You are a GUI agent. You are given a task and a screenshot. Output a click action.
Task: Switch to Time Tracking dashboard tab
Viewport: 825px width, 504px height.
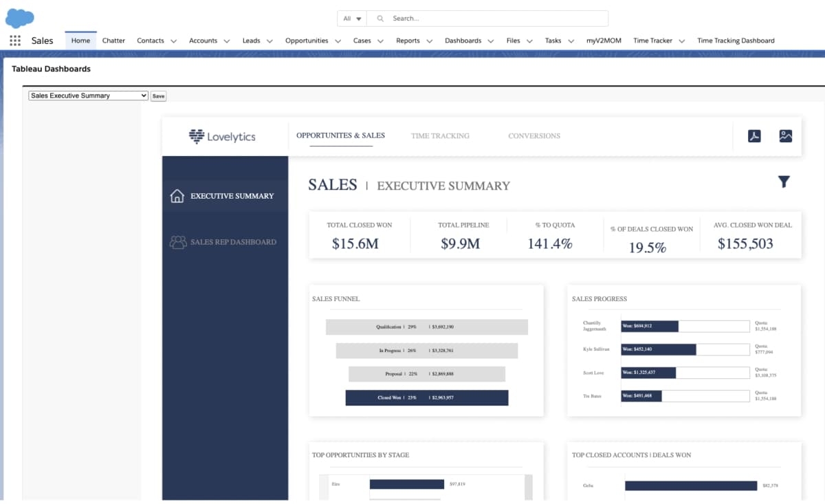(440, 136)
